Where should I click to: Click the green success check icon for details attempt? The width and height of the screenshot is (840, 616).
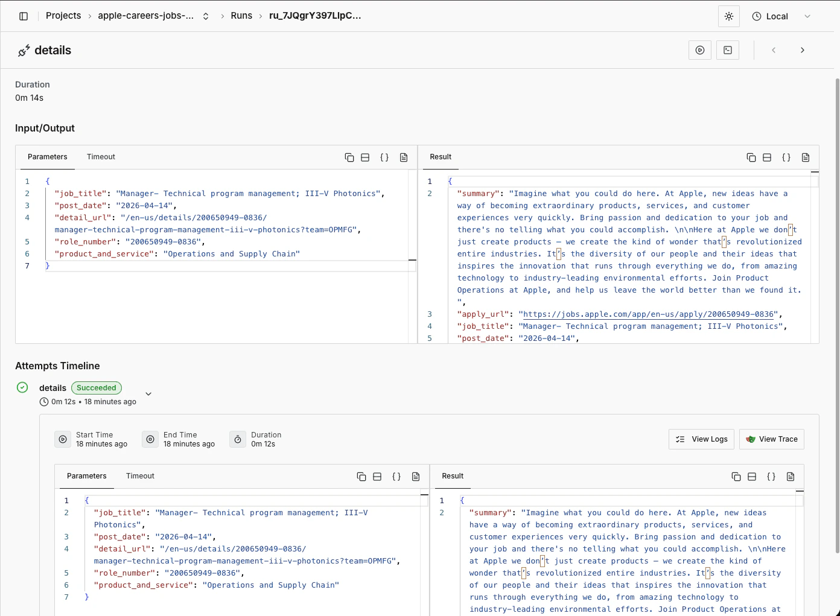pyautogui.click(x=22, y=387)
